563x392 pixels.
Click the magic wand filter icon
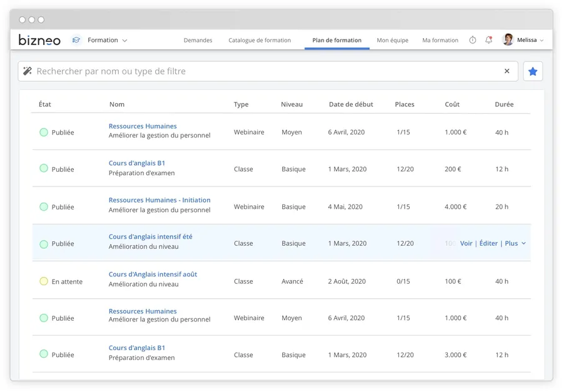(x=28, y=71)
